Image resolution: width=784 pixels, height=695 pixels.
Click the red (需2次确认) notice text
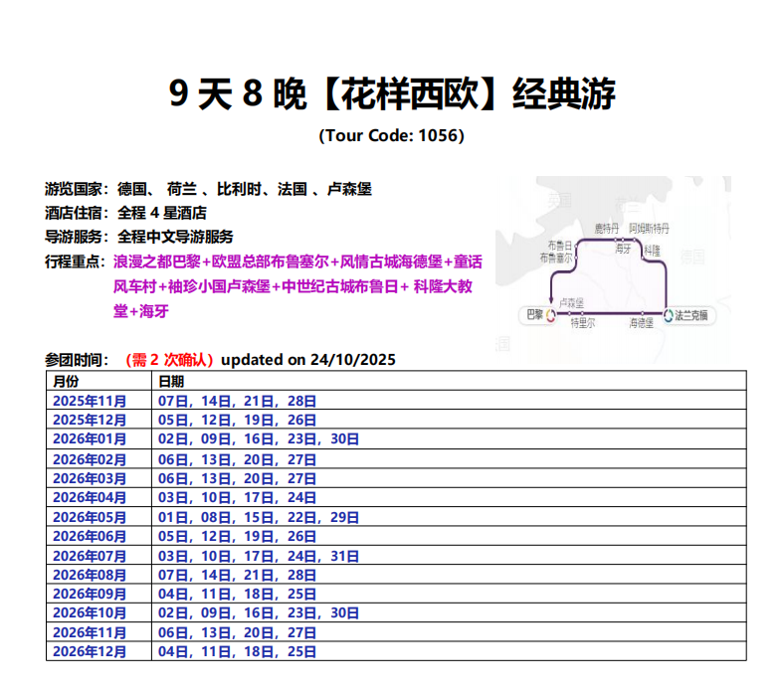pyautogui.click(x=170, y=359)
